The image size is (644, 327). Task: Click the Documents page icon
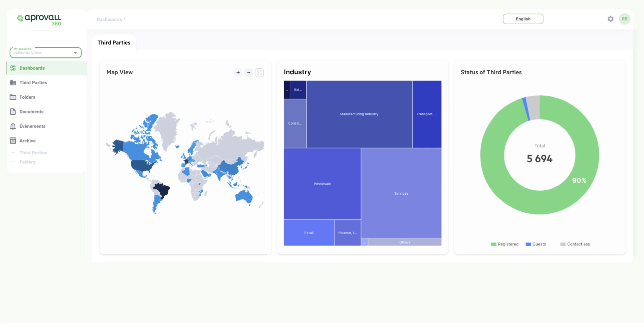coord(13,112)
